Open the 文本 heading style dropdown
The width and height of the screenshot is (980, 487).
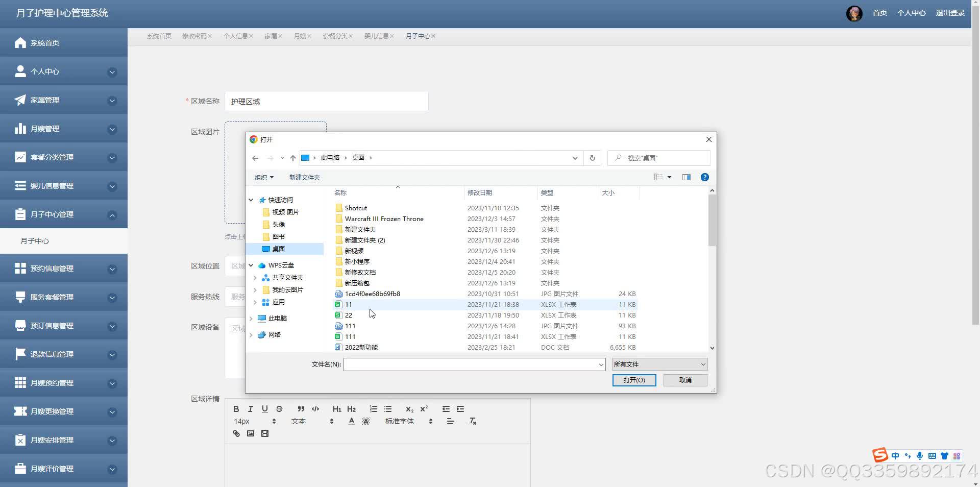(312, 421)
